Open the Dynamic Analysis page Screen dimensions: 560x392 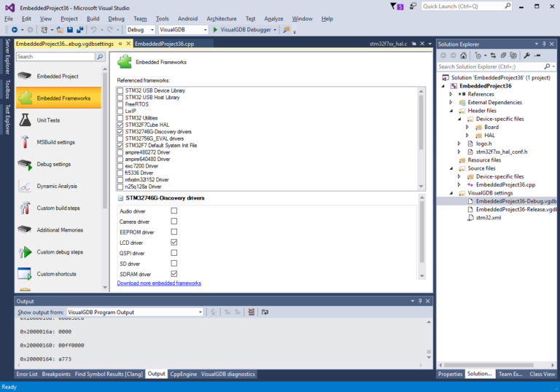pos(58,186)
